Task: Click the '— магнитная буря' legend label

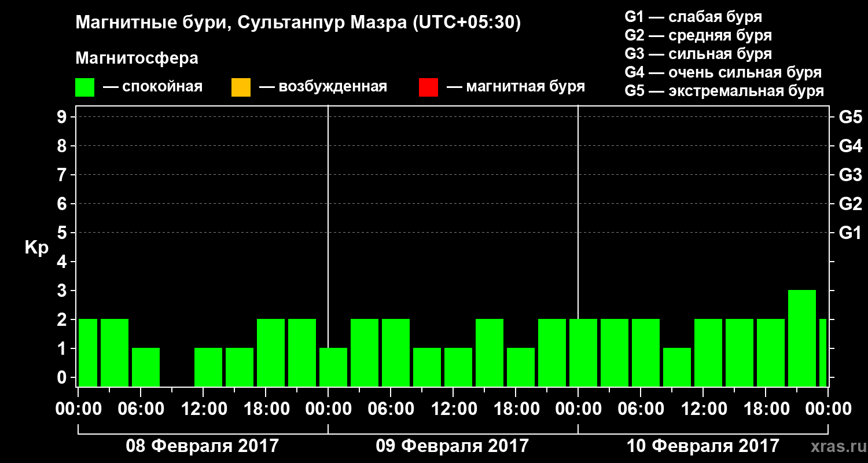Action: point(516,87)
